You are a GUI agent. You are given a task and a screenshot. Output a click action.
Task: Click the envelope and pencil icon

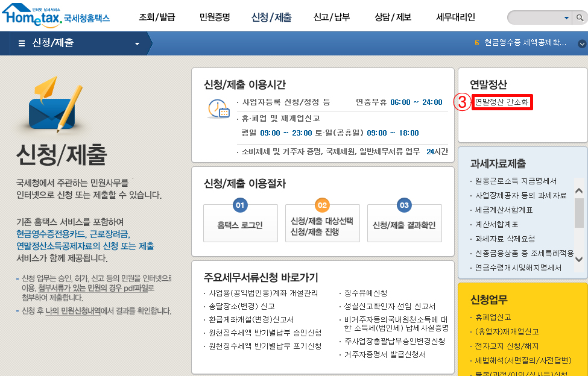(x=55, y=104)
